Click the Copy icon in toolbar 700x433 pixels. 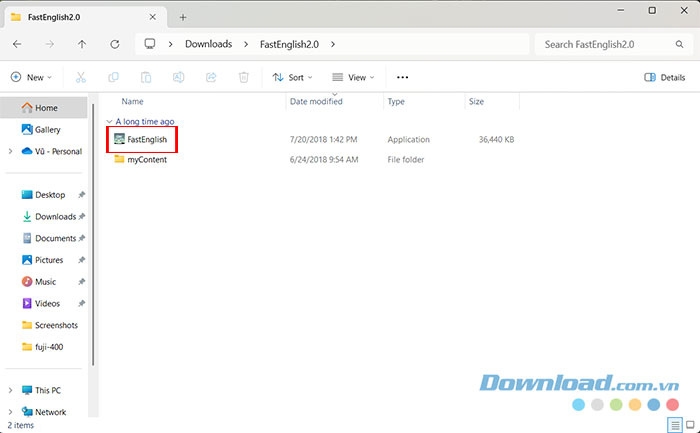[114, 77]
